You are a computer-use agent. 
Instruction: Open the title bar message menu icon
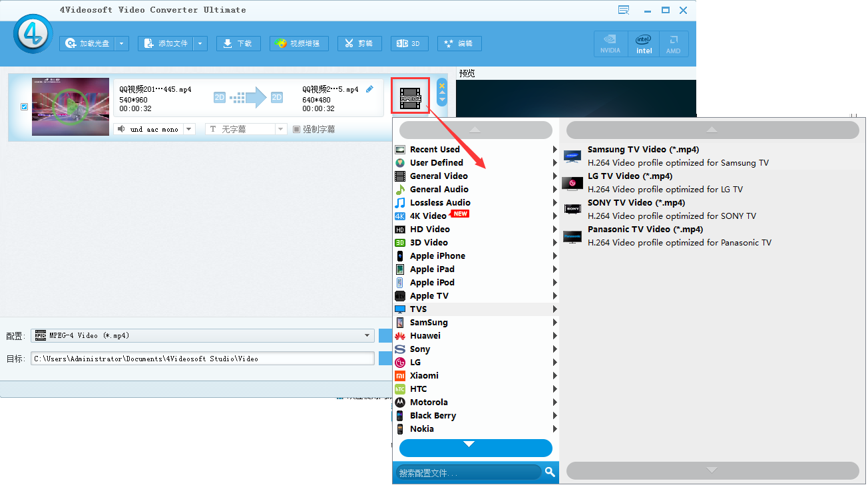click(x=624, y=10)
